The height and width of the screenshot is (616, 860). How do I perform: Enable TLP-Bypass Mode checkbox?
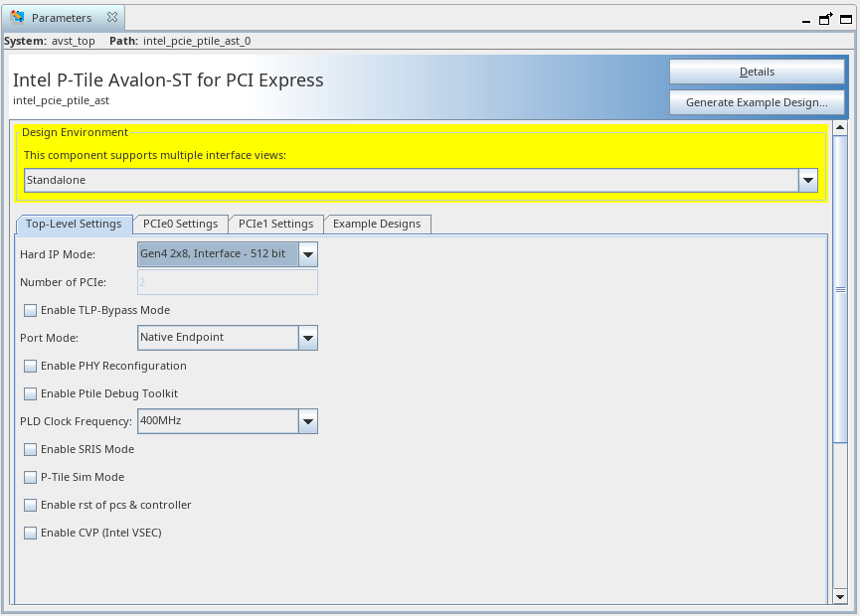(30, 310)
